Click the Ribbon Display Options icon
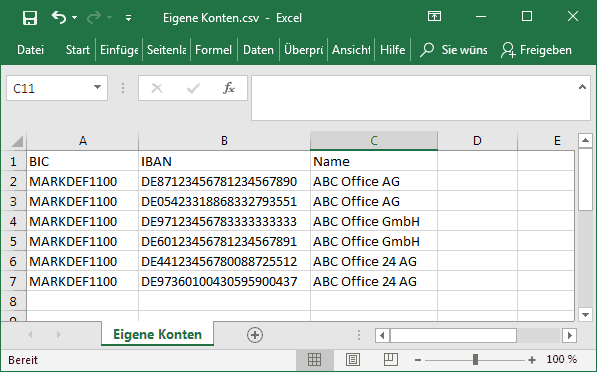The width and height of the screenshot is (597, 372). pyautogui.click(x=434, y=16)
